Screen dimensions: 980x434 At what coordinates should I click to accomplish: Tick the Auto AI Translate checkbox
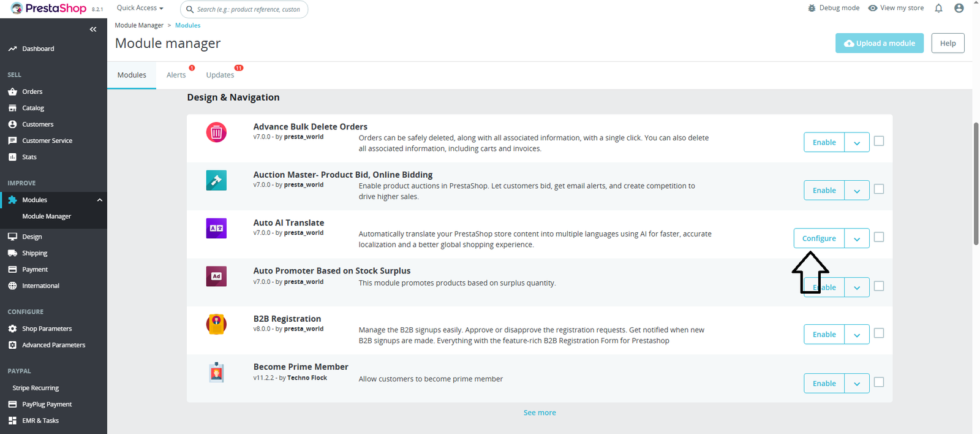(x=879, y=237)
